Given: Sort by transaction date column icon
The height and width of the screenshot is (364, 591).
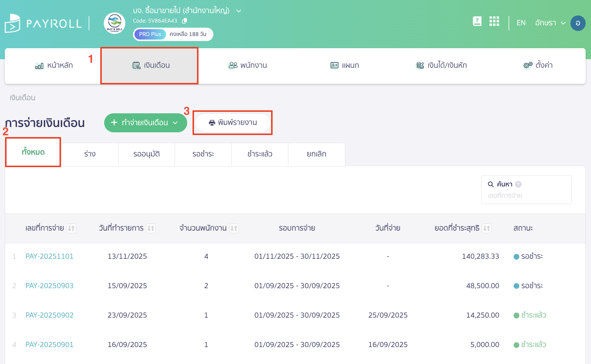Looking at the screenshot, I should (151, 228).
